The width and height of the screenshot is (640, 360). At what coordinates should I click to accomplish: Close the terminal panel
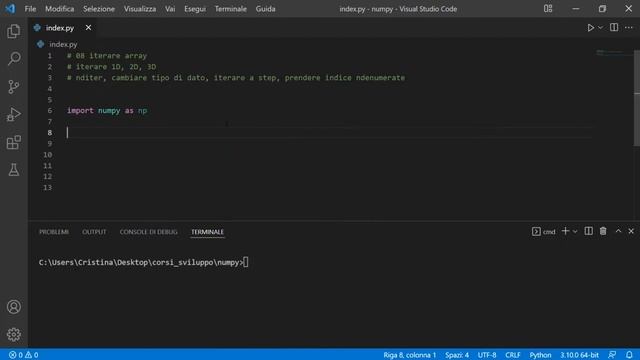[x=631, y=231]
